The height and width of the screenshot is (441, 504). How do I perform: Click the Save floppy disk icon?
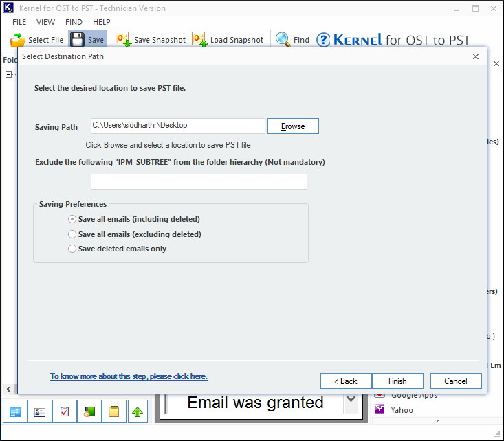(78, 40)
